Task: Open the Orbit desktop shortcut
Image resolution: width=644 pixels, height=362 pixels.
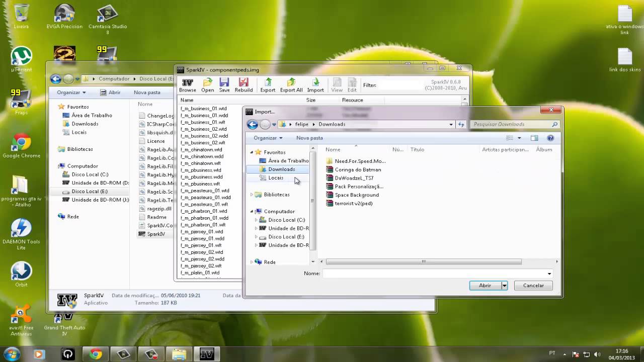Action: (21, 275)
